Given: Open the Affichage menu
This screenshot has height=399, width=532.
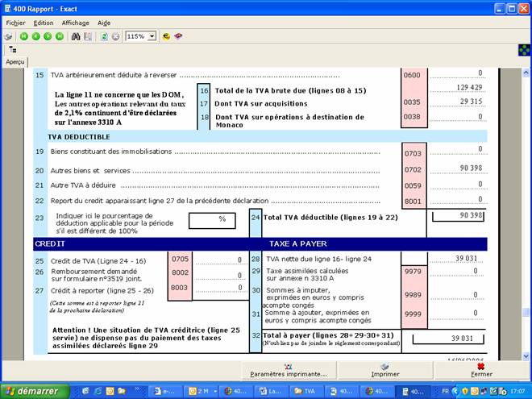Looking at the screenshot, I should point(76,23).
